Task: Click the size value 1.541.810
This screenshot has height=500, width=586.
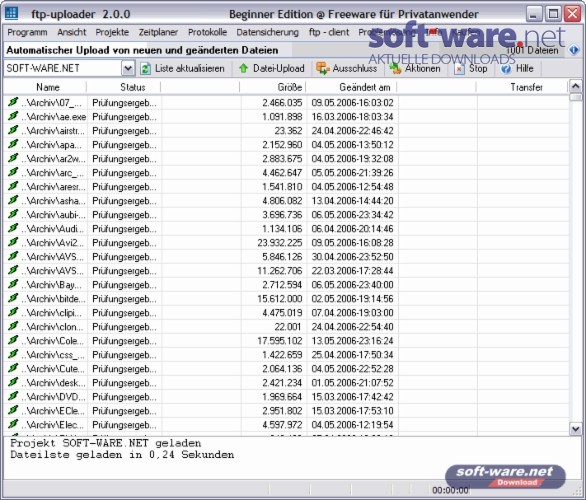Action: [x=282, y=187]
